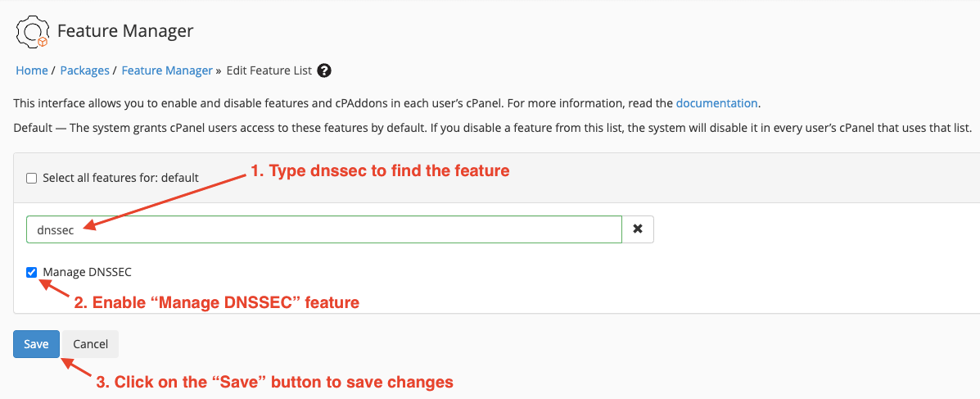Click the Manage DNSSEC label text

click(x=88, y=272)
